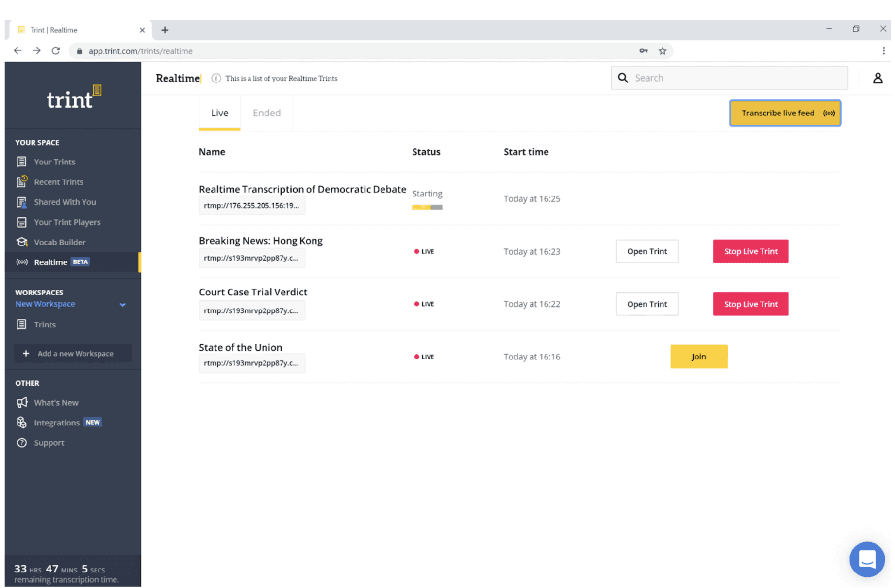The width and height of the screenshot is (895, 588).
Task: Join the State of the Union session
Action: click(698, 356)
